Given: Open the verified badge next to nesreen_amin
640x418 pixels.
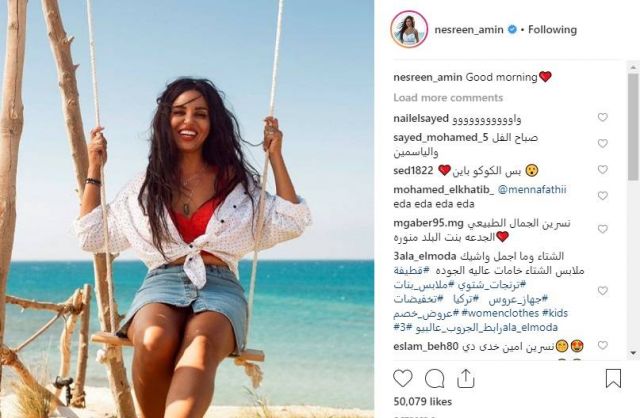Looking at the screenshot, I should tap(512, 29).
